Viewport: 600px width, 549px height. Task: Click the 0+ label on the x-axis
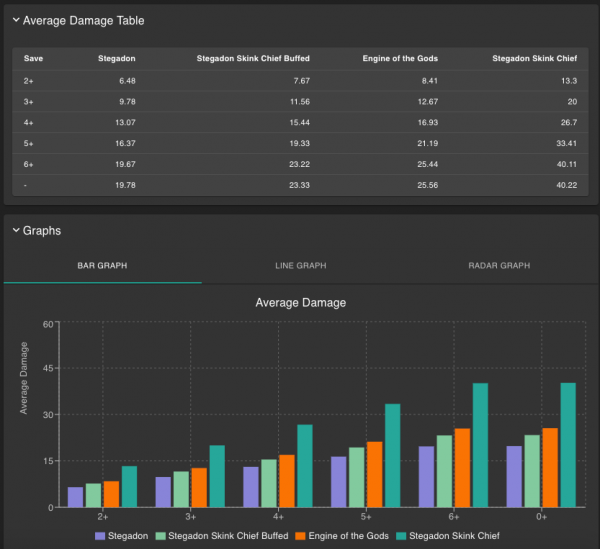coord(540,517)
